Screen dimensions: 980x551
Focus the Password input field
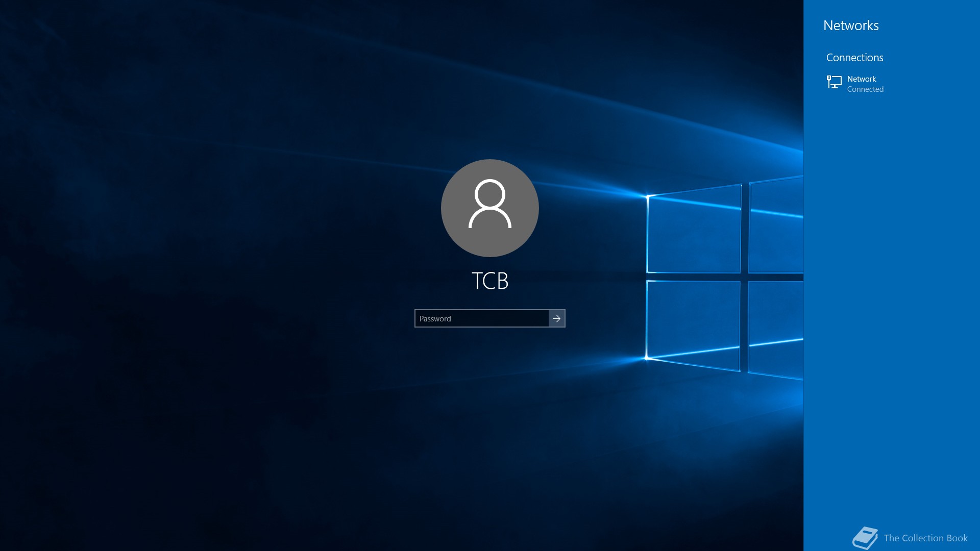tap(481, 318)
